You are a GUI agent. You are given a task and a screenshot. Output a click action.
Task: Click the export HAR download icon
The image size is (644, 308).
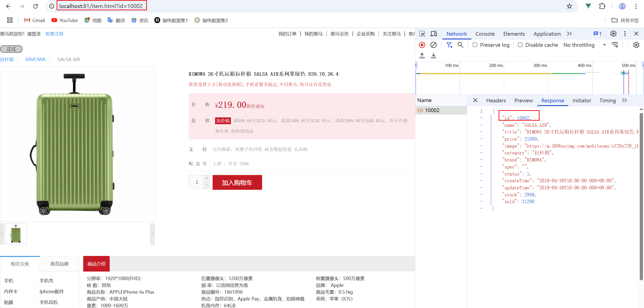tap(433, 56)
